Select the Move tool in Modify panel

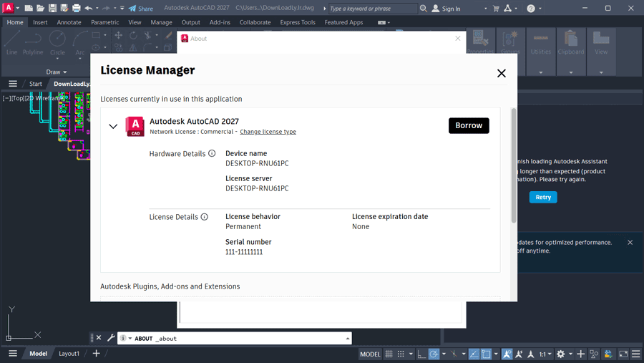click(x=118, y=35)
